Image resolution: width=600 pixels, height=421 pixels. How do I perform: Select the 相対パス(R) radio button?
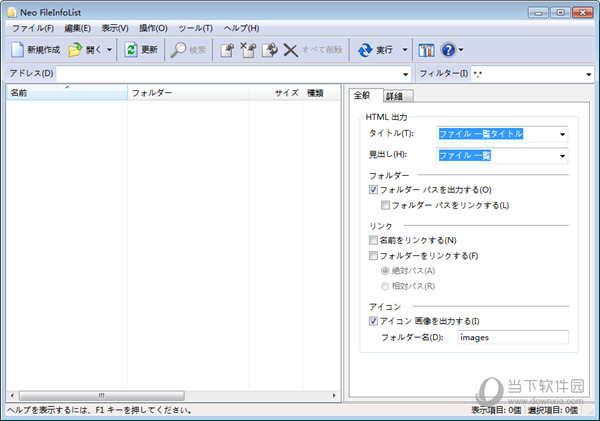pos(385,286)
